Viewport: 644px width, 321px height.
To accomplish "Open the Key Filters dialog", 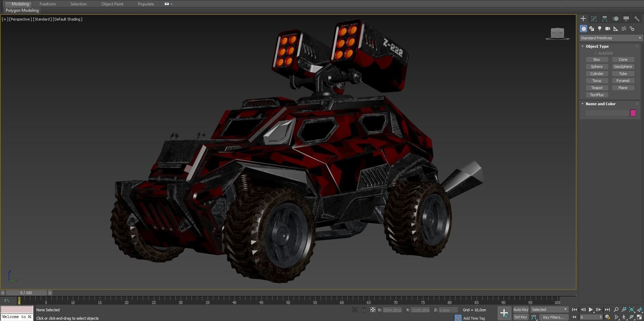I will point(553,317).
